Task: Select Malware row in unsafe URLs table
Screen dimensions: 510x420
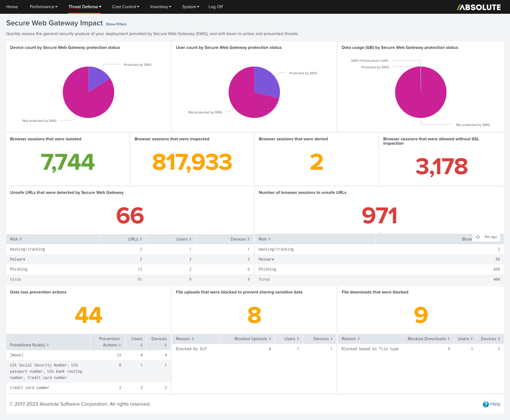Action: [130, 259]
